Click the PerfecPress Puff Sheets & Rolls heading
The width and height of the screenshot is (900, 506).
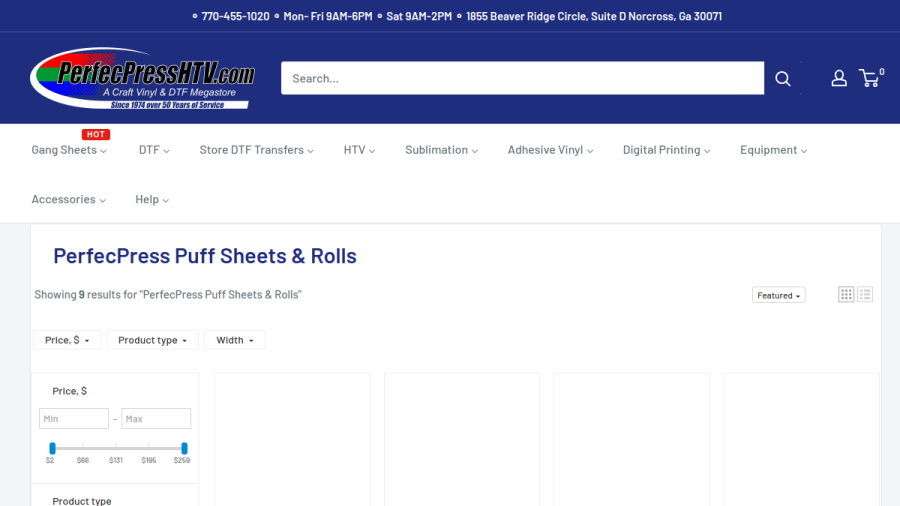[205, 256]
